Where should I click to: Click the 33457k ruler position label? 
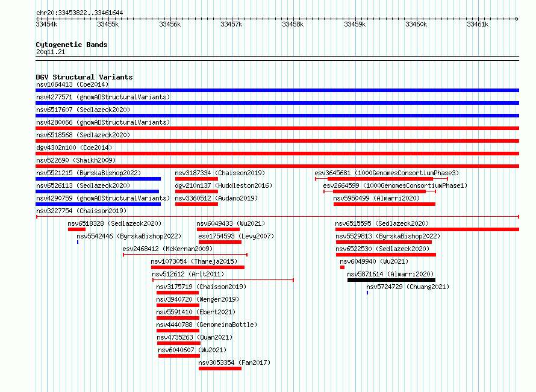tap(231, 24)
